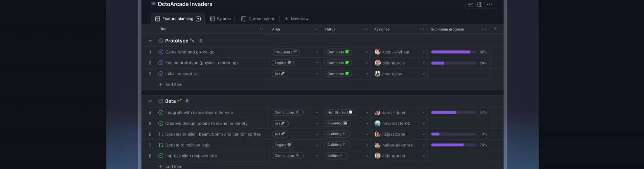
Task: Collapse the Prototype group
Action: click(150, 41)
